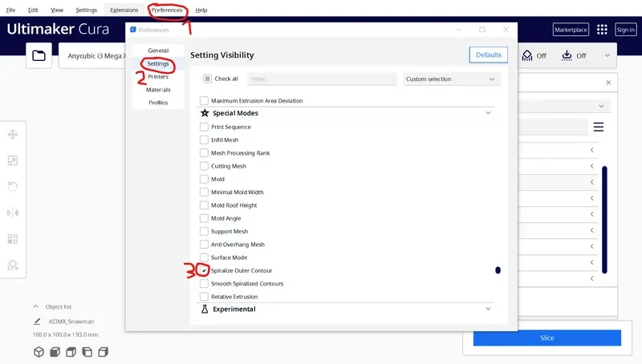Go to Printers preferences page

(158, 76)
